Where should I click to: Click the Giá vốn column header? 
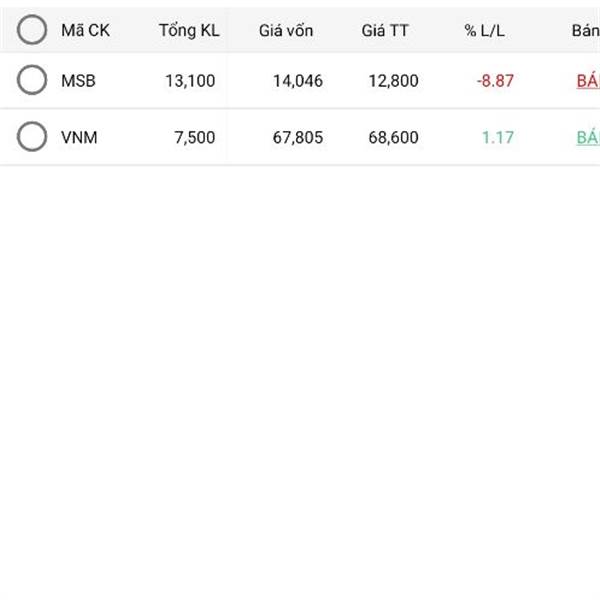pyautogui.click(x=286, y=30)
